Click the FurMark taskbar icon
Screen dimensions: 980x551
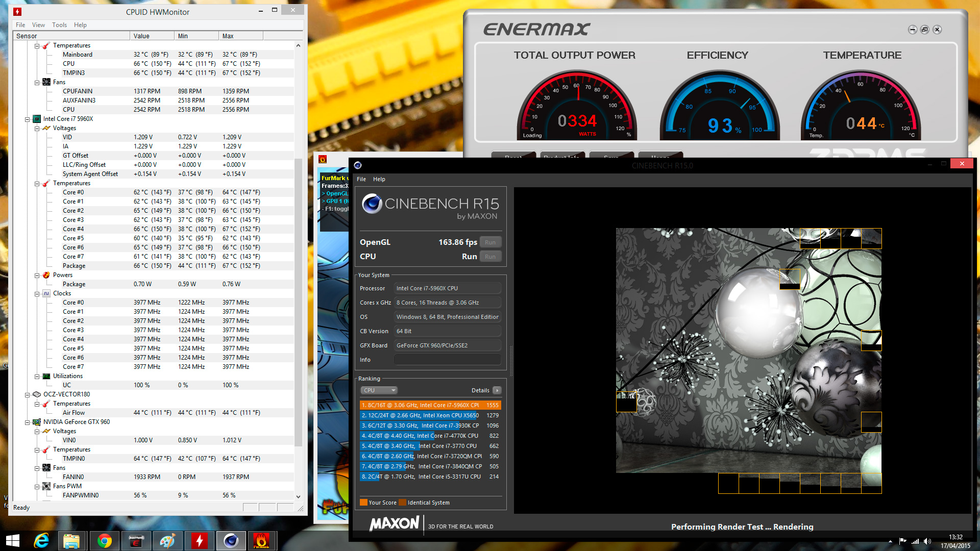[x=261, y=541]
